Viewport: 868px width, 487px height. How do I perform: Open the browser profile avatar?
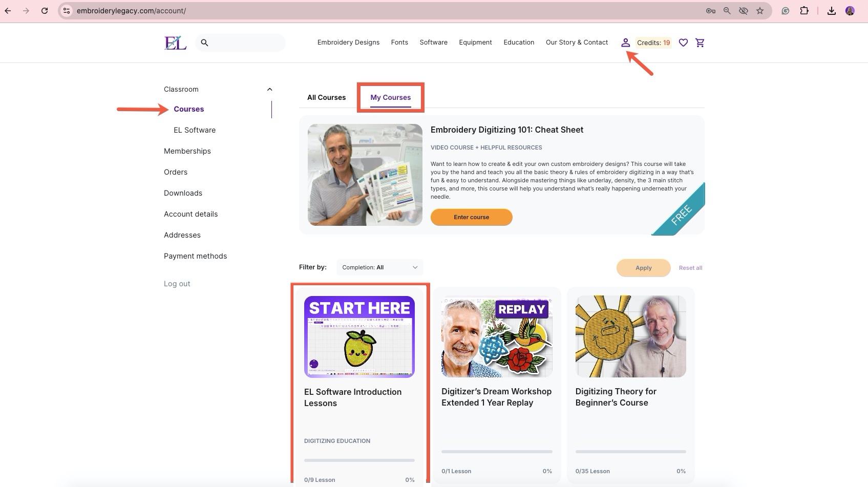point(850,11)
